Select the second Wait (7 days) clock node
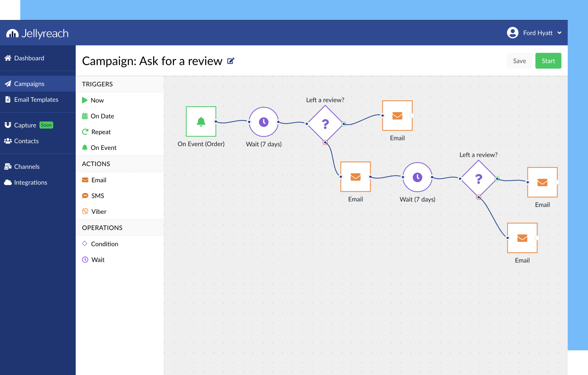 coord(417,177)
